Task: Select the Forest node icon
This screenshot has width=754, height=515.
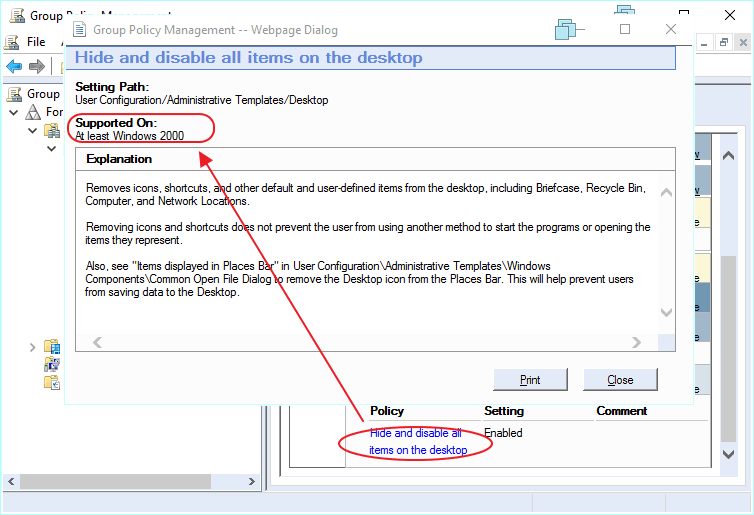Action: [x=33, y=112]
